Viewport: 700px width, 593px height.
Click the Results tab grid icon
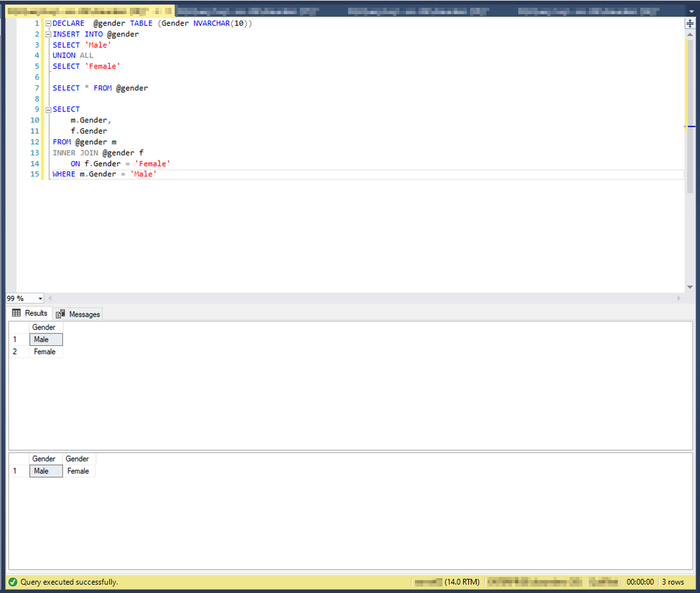point(17,313)
